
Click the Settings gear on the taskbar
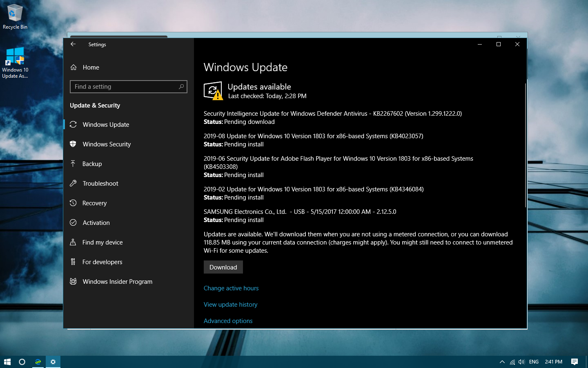(x=53, y=362)
